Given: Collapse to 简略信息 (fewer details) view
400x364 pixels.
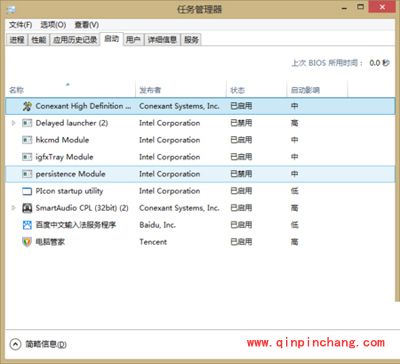Looking at the screenshot, I should click(38, 344).
